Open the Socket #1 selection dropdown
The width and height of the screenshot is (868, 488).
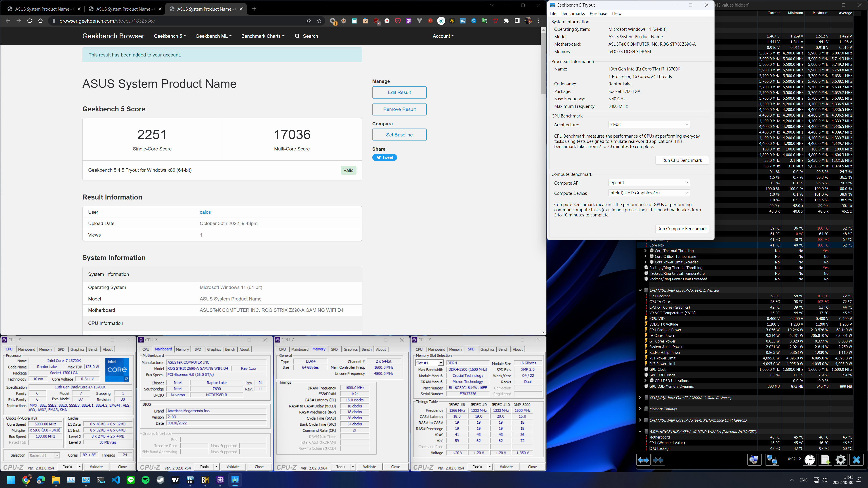pos(44,455)
